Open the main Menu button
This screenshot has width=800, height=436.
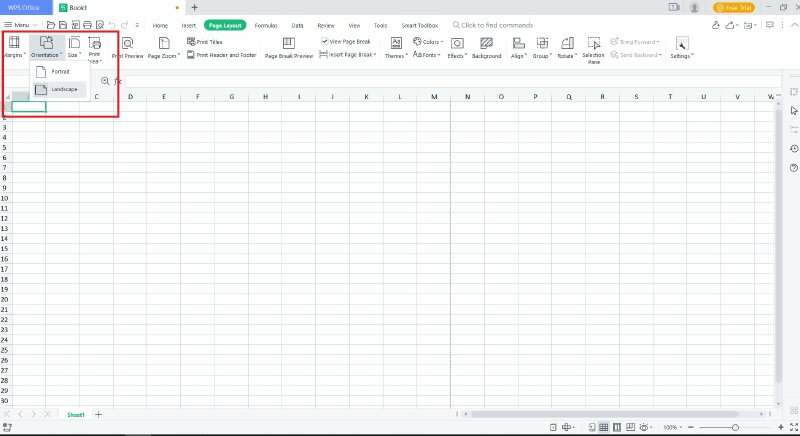(20, 25)
